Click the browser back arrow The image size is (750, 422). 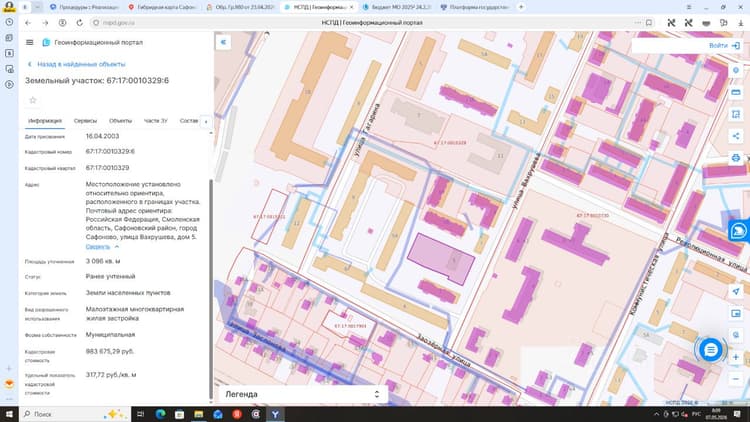(x=28, y=22)
